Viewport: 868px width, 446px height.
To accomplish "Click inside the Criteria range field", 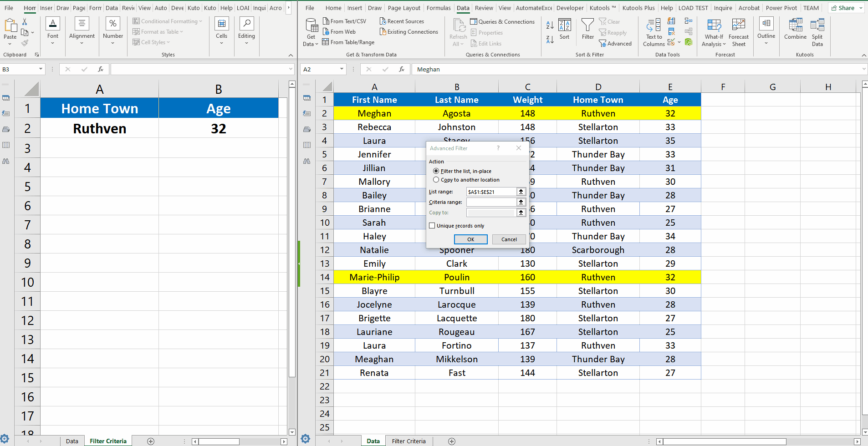I will point(490,202).
